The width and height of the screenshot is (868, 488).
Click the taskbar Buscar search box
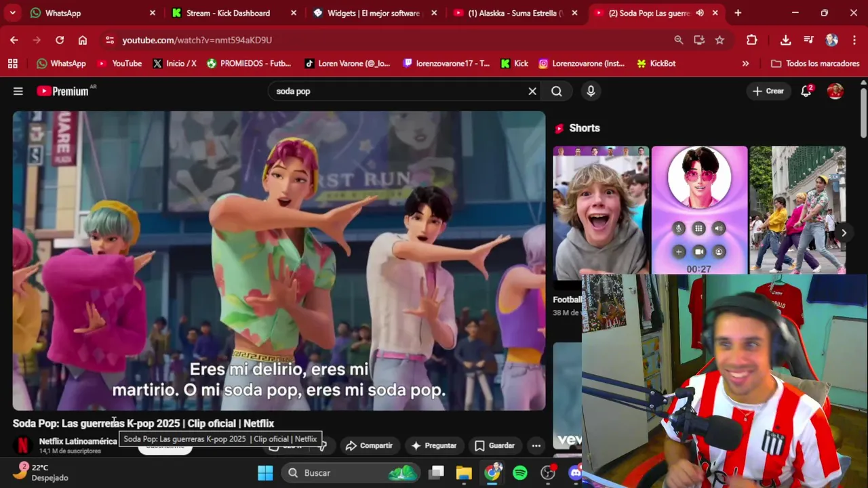351,472
